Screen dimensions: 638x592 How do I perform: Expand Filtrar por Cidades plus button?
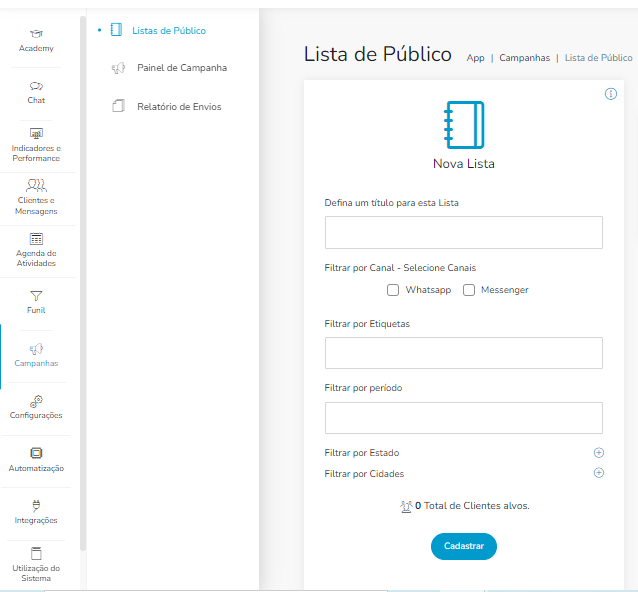tap(599, 473)
